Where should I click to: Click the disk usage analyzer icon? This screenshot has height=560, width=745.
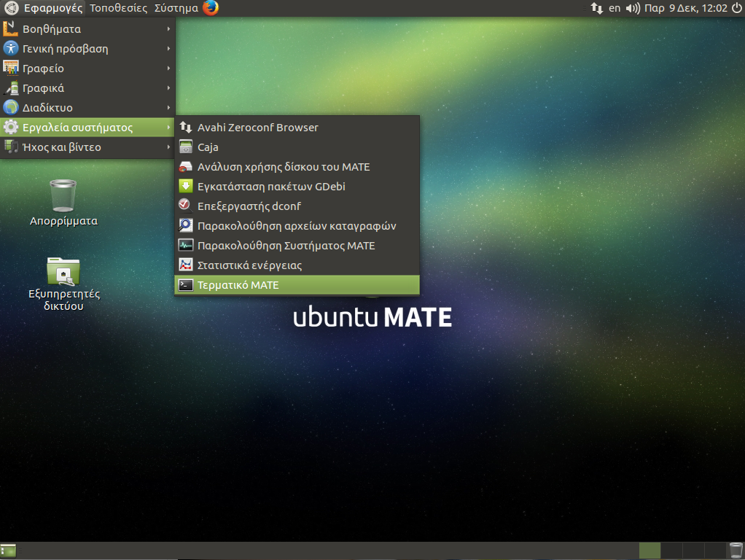click(186, 166)
